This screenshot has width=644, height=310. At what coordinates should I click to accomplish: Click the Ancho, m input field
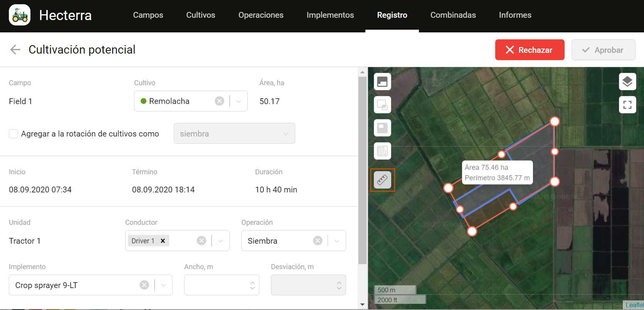pyautogui.click(x=216, y=285)
